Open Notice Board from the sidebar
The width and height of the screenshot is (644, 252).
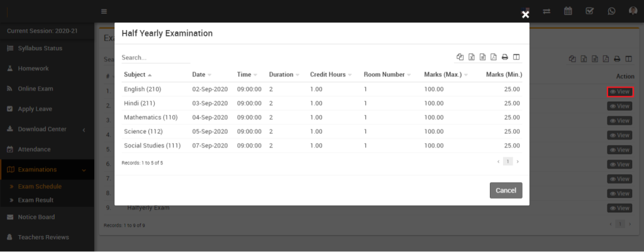(x=36, y=217)
